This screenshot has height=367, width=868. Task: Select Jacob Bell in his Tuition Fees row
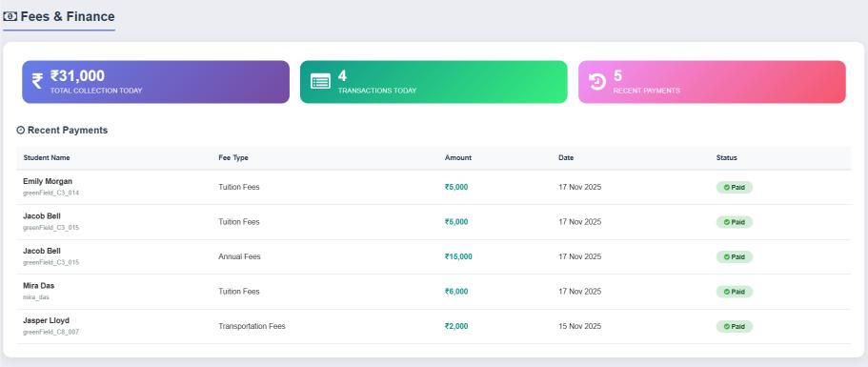click(42, 215)
